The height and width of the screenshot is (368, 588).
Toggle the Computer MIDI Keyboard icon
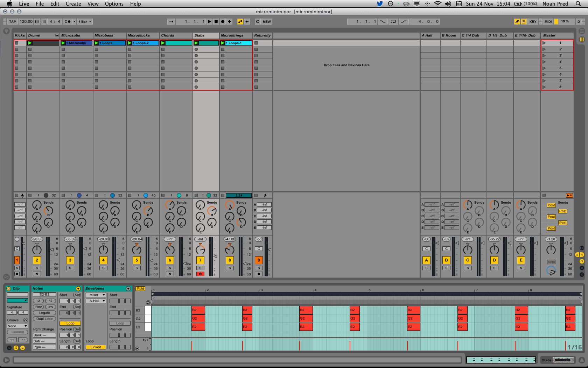pos(524,21)
